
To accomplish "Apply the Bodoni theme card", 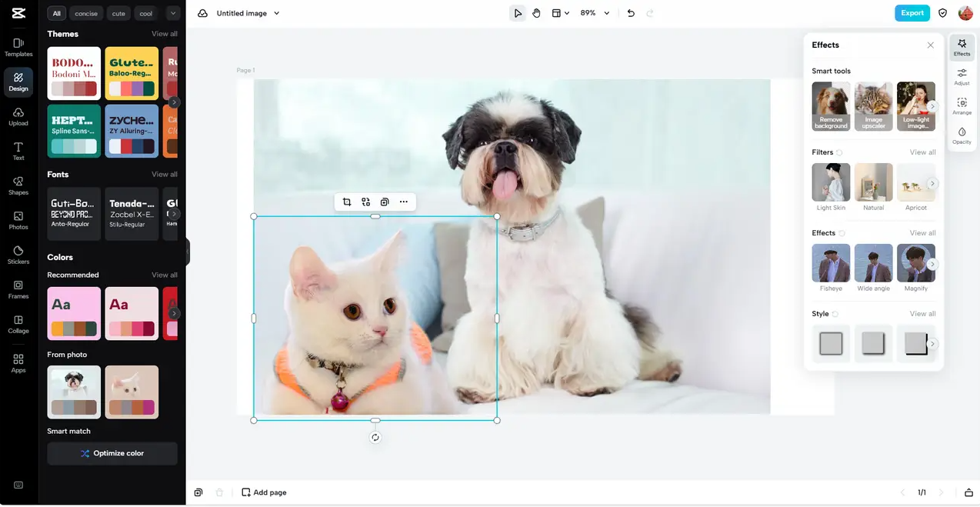I will point(74,73).
